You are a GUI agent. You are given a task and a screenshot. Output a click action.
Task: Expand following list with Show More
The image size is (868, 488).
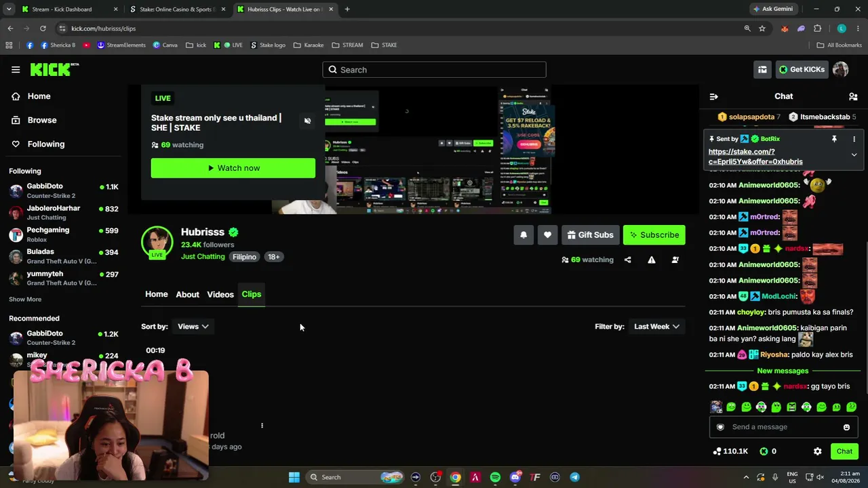(x=25, y=299)
